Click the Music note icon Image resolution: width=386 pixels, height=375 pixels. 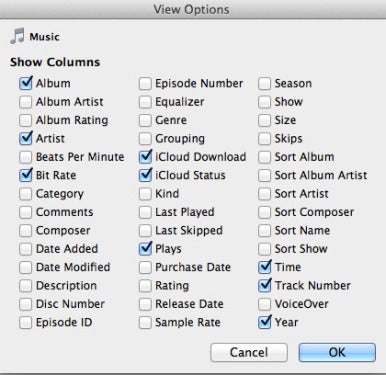click(17, 36)
